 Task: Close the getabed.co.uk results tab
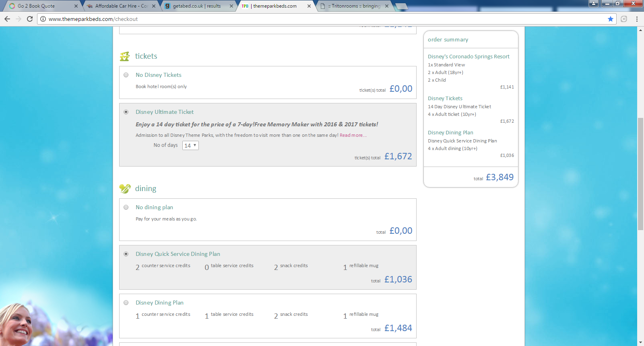pos(231,6)
